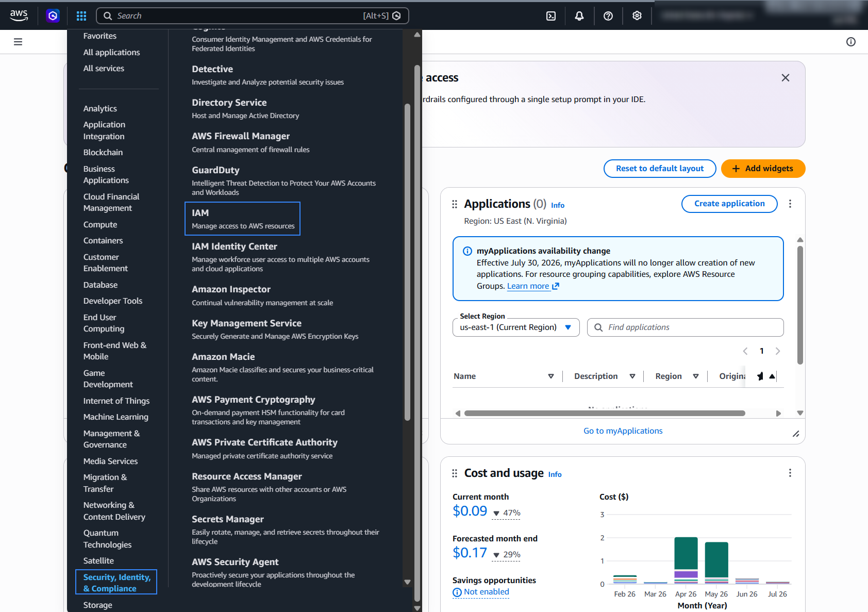Open the CloudShell terminal icon
Viewport: 868px width, 612px height.
pos(551,16)
